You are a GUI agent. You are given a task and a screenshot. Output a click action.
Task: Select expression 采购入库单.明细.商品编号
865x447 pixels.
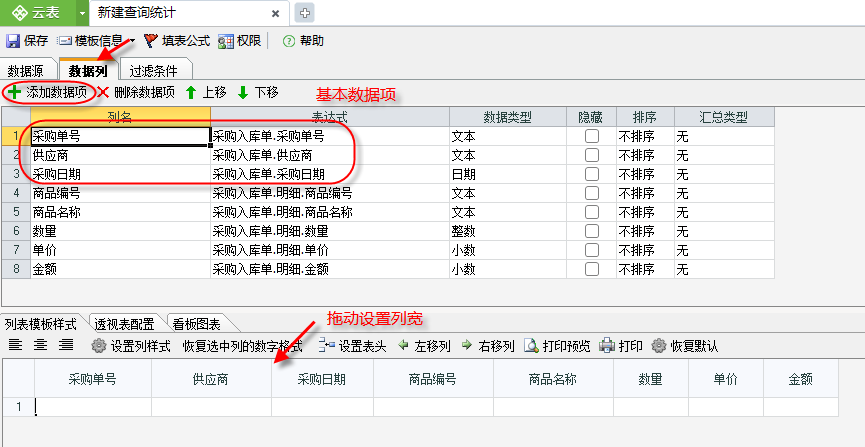pos(330,193)
